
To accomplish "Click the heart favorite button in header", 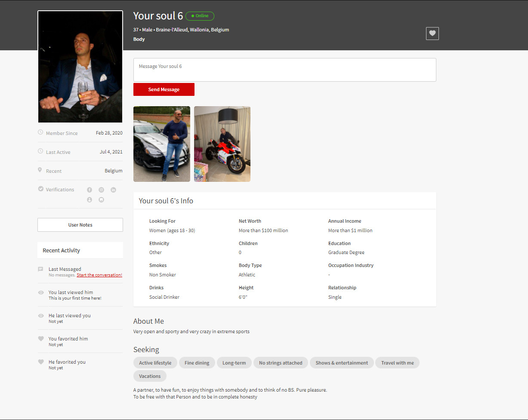I will tap(432, 34).
